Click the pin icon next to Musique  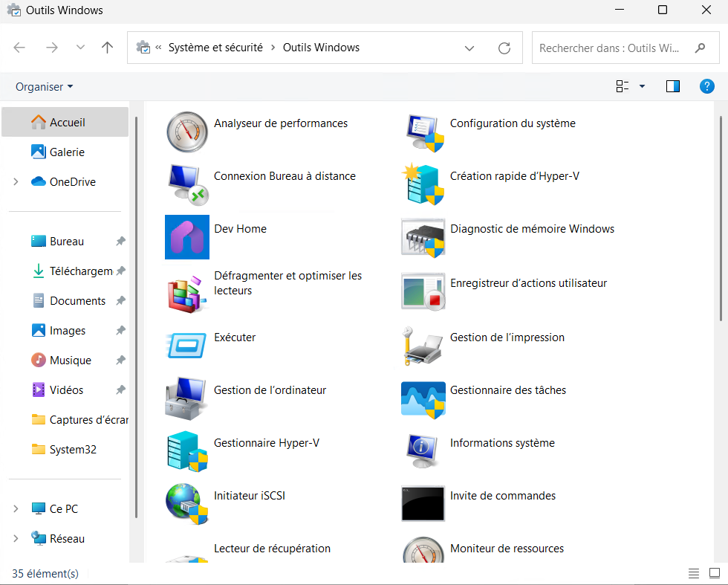120,360
